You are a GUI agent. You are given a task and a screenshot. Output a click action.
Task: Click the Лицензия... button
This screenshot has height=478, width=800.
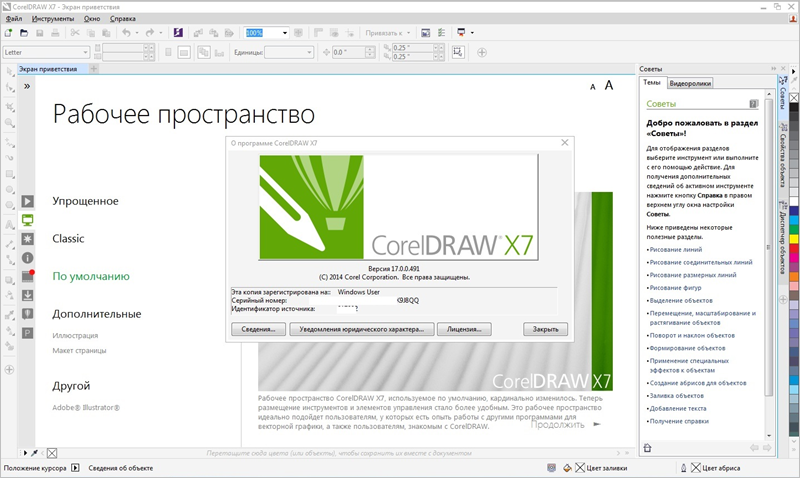tap(464, 329)
